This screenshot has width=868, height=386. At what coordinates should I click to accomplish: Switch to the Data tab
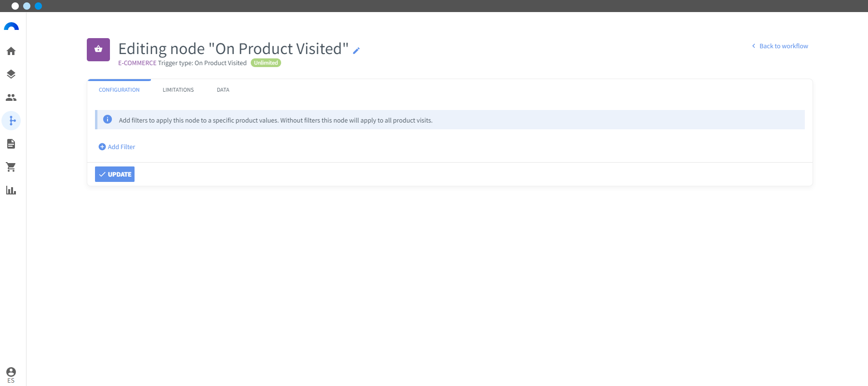click(x=223, y=90)
